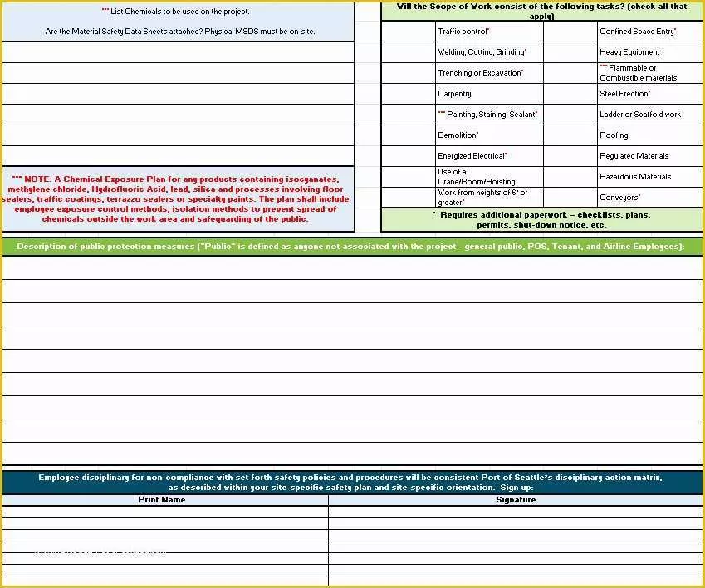Select the red Chemical Exposure Plan note
Viewport: 705px width, 588px height.
point(179,199)
